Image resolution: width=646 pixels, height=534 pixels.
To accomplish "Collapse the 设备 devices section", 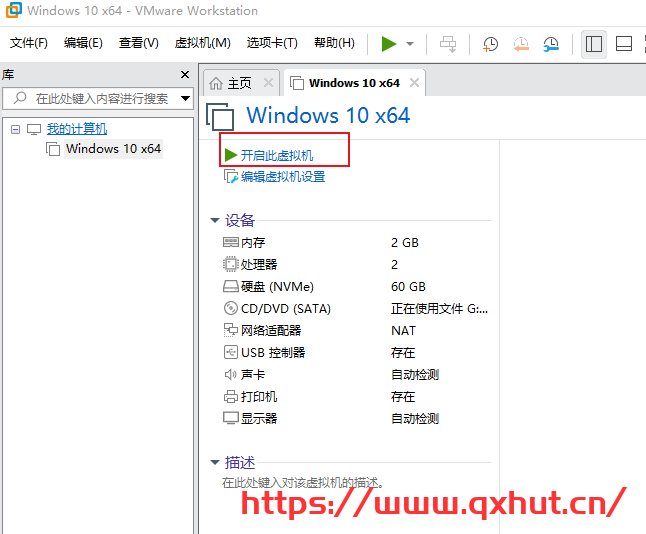I will click(215, 221).
